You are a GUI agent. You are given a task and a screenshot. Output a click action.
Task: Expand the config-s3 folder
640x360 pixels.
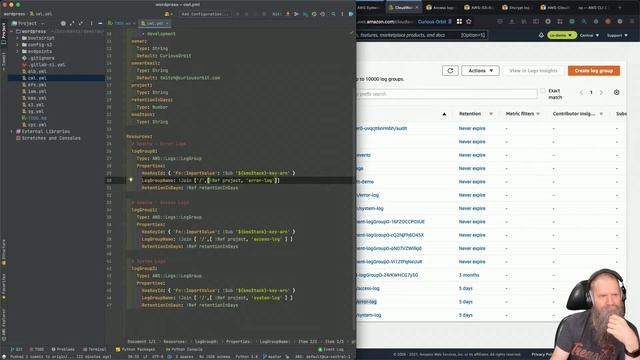pos(18,45)
